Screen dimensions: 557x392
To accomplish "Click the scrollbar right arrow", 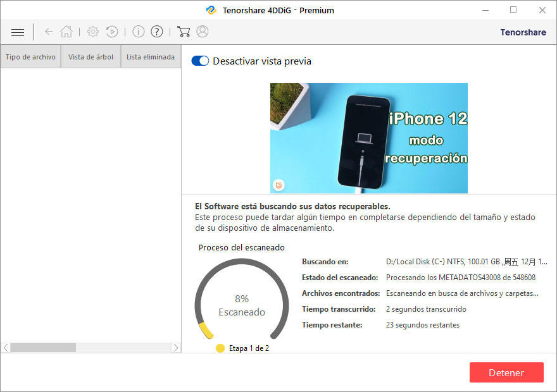I will click(175, 348).
